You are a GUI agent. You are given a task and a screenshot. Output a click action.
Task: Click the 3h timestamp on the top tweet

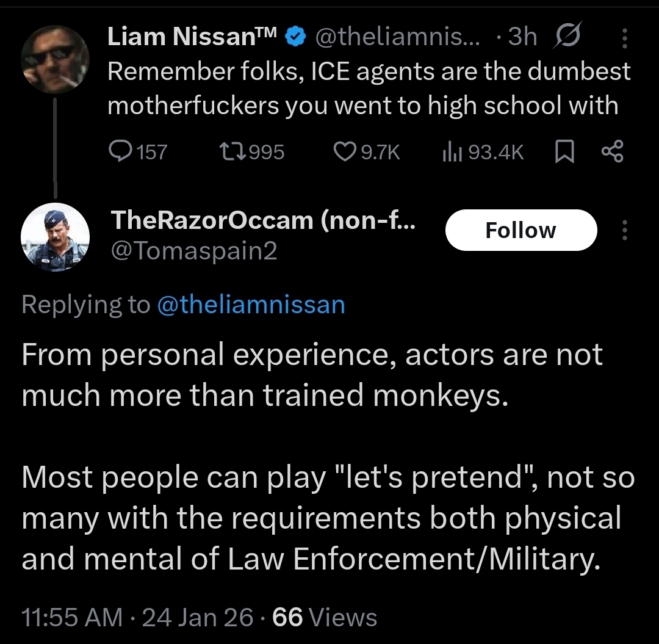point(522,38)
